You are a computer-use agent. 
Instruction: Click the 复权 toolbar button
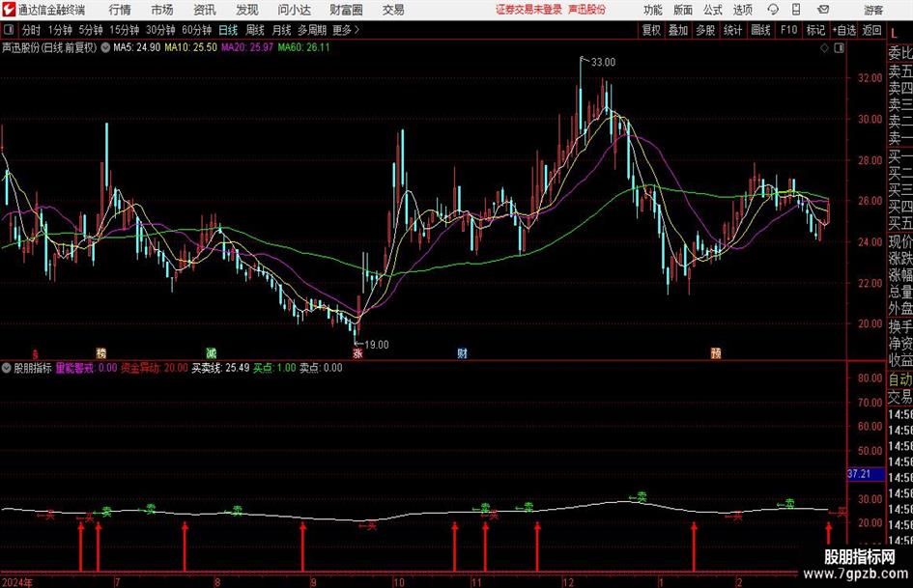(x=651, y=30)
